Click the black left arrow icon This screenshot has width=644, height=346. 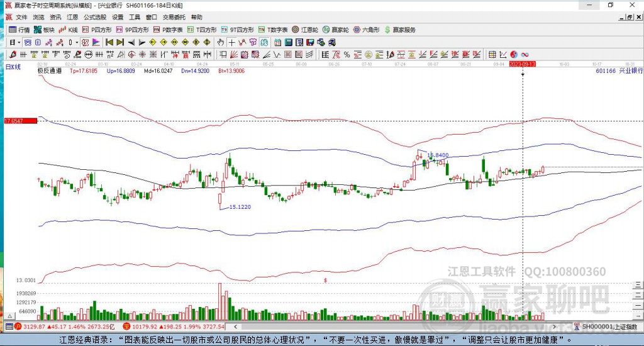tap(131, 42)
